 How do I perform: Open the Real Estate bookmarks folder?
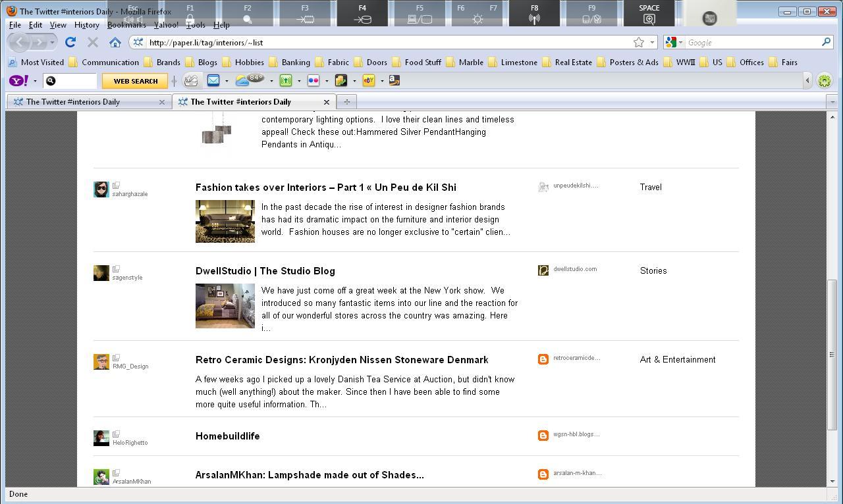coord(567,63)
